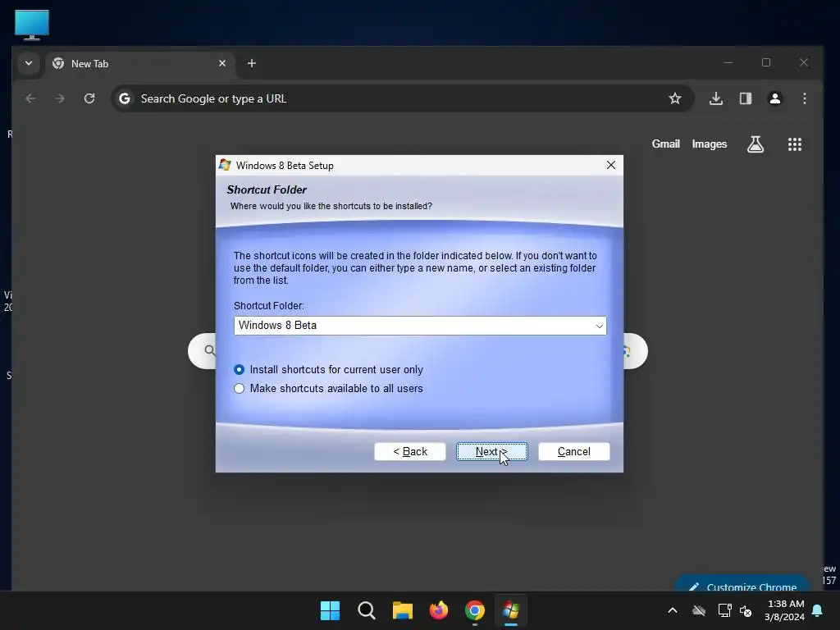Screen dimensions: 840x630
Task: Open taskbar Search
Action: pyautogui.click(x=367, y=610)
